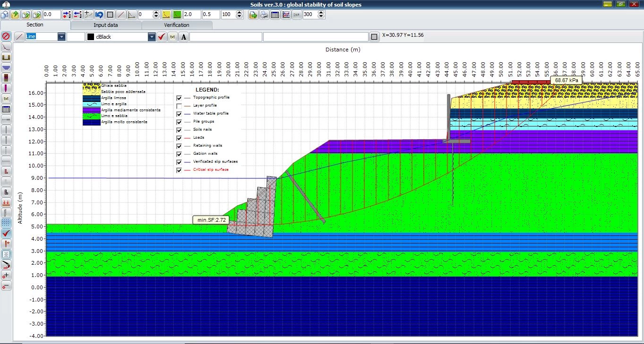Click the 68.67 kPa load label

[567, 80]
